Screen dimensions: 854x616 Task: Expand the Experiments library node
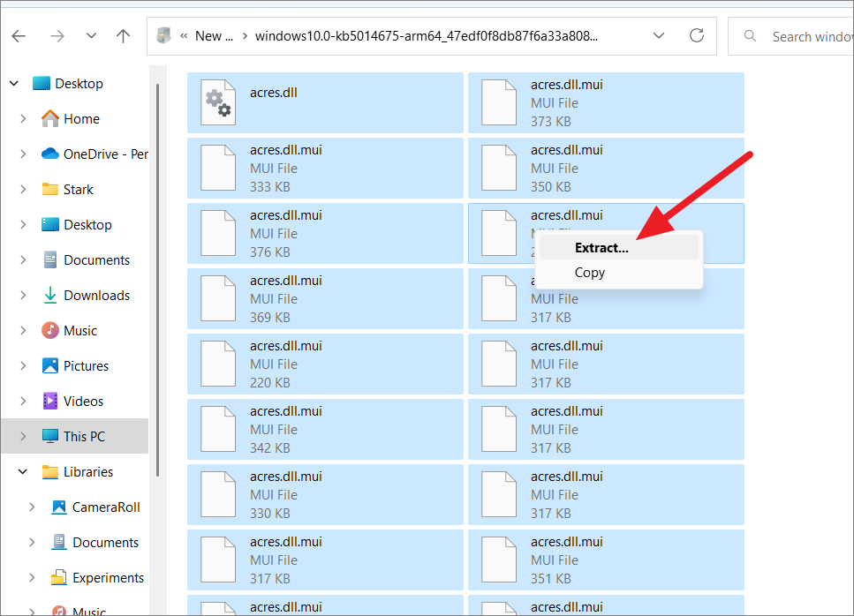click(x=32, y=578)
